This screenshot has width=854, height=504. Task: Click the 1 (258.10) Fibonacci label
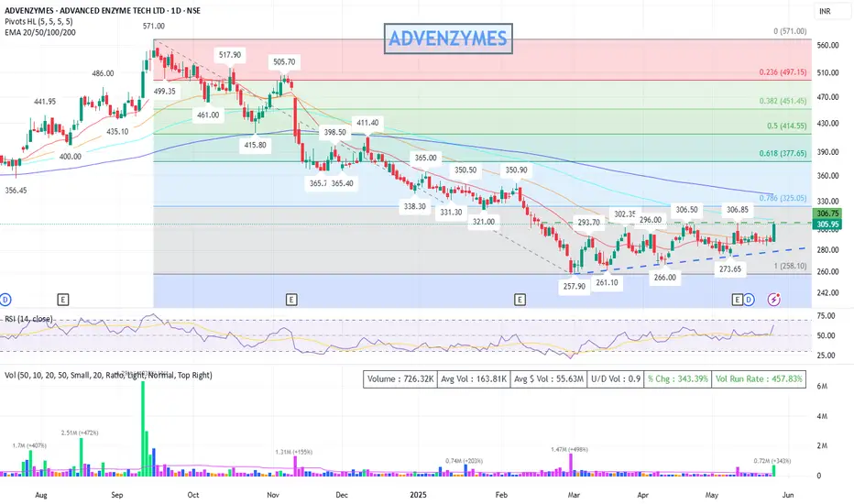point(790,266)
